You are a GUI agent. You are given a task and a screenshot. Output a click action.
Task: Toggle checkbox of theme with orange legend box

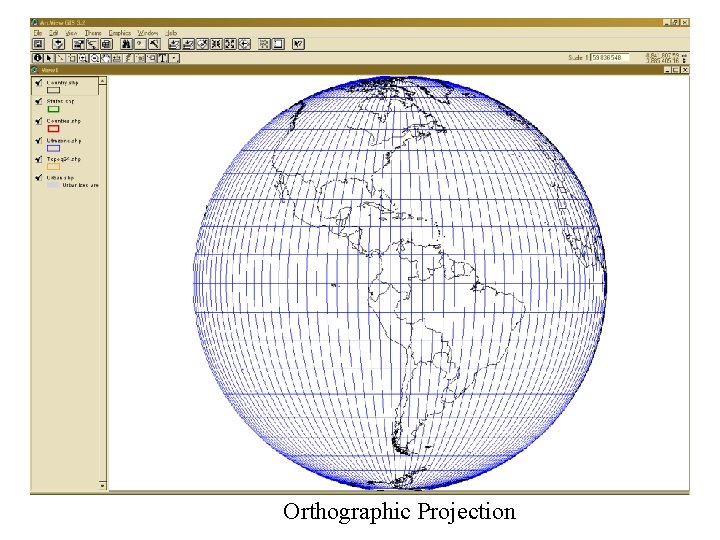(39, 159)
